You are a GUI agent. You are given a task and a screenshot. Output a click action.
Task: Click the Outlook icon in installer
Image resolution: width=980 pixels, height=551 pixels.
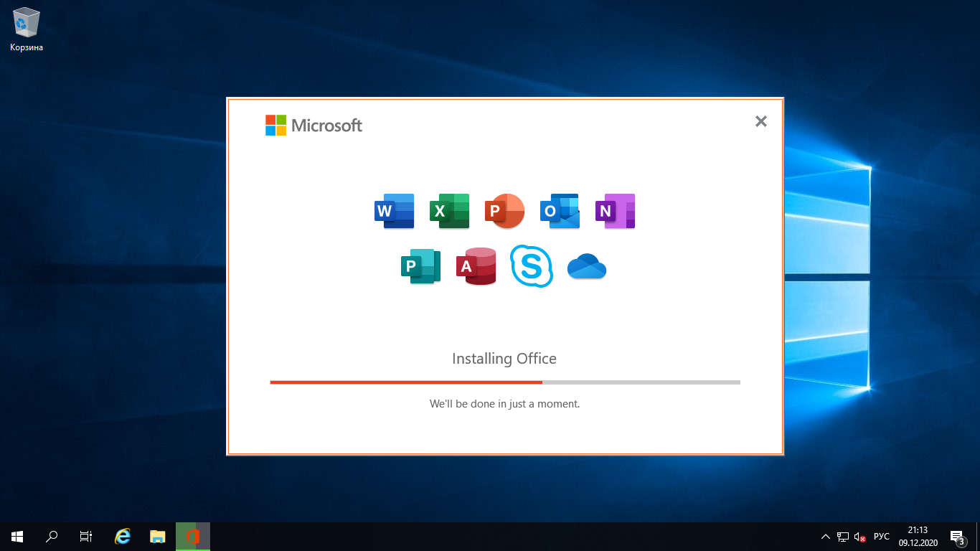pyautogui.click(x=560, y=211)
